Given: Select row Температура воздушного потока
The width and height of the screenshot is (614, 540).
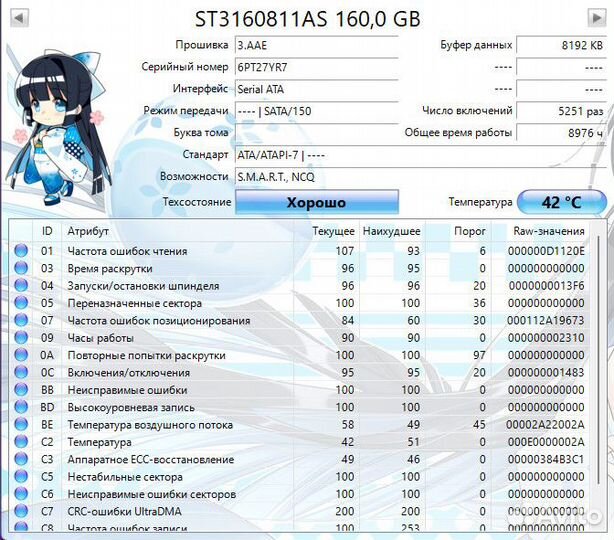Looking at the screenshot, I should (300, 424).
